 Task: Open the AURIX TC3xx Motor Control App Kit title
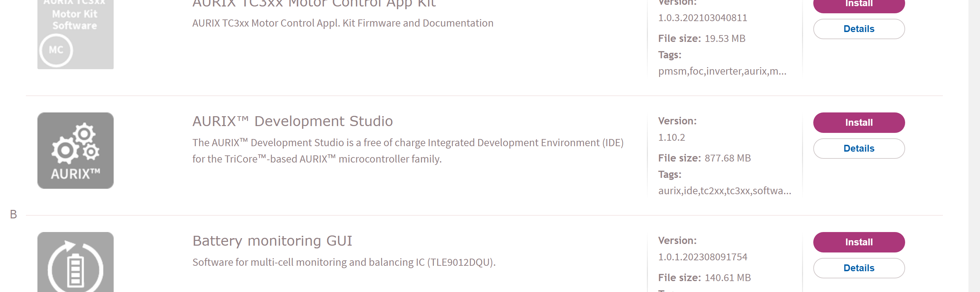pyautogui.click(x=314, y=4)
